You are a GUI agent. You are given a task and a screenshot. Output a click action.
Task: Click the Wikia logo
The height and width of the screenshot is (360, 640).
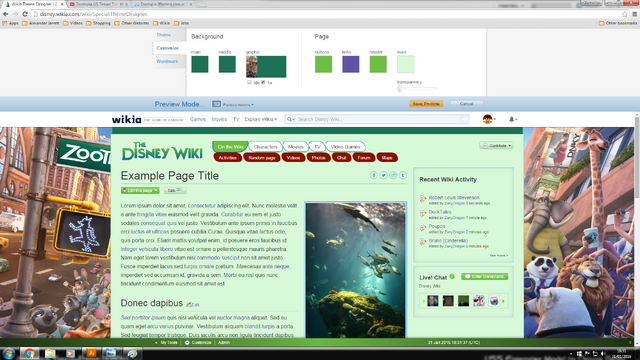(127, 119)
